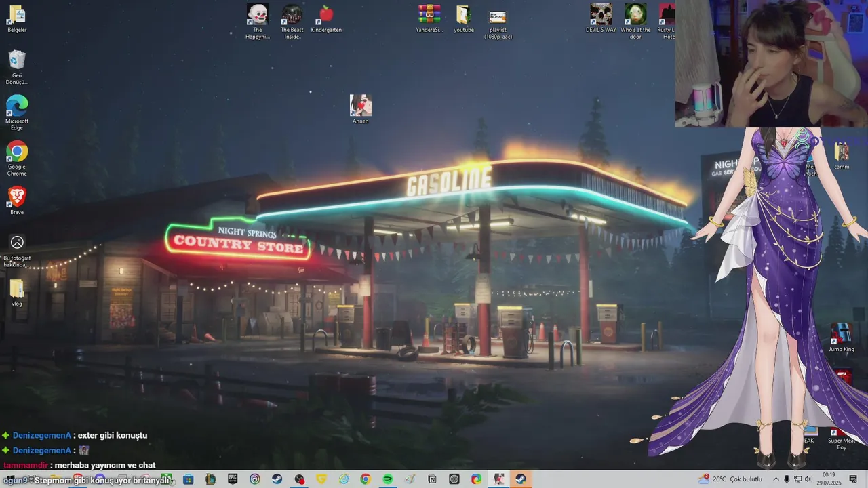Open the Belgeler folder on the desktop
This screenshot has width=868, height=488.
tap(17, 19)
